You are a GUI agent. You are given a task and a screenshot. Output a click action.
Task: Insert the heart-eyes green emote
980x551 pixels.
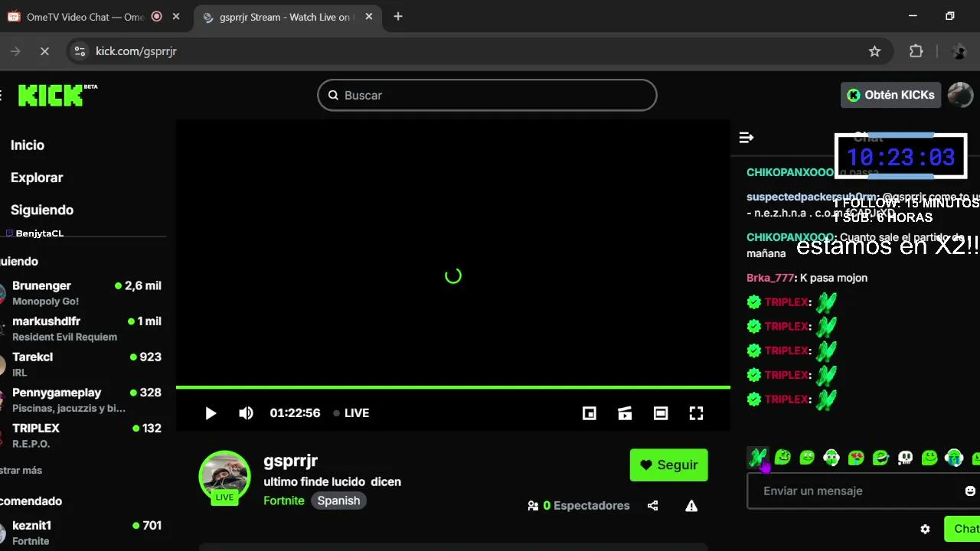point(856,458)
